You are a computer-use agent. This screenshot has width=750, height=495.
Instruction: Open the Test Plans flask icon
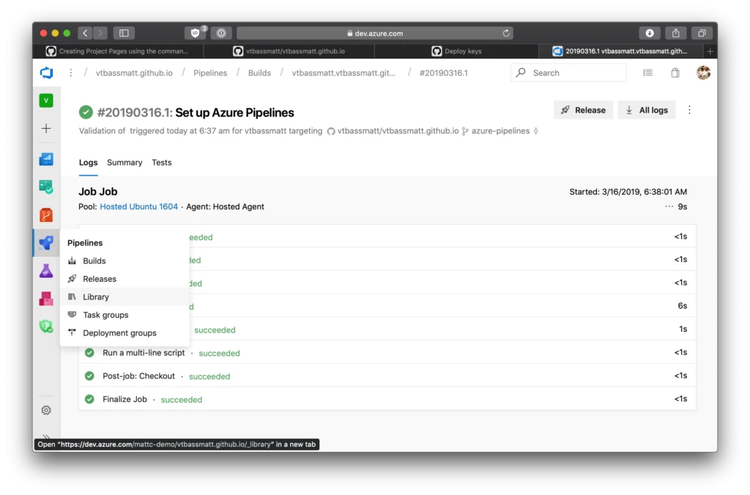(46, 271)
